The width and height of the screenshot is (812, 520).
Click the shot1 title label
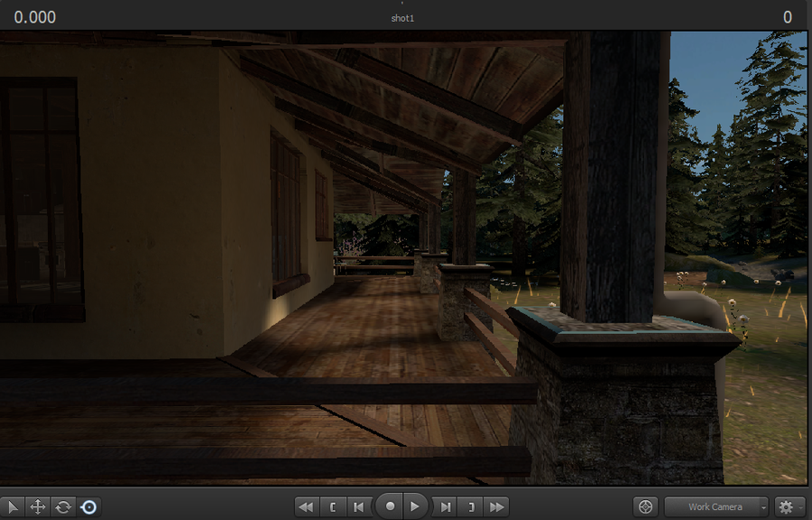coord(402,18)
